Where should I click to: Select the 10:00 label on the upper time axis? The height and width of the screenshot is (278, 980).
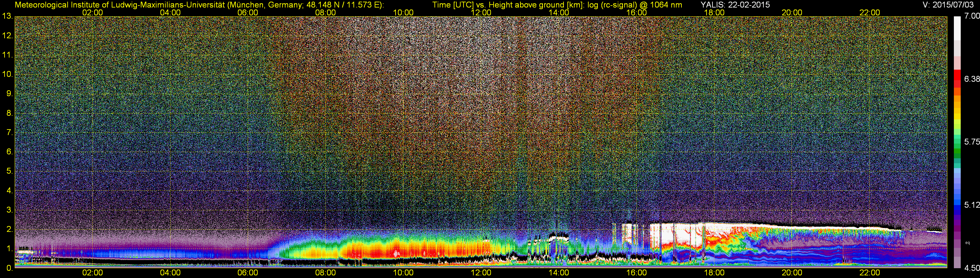(x=403, y=12)
